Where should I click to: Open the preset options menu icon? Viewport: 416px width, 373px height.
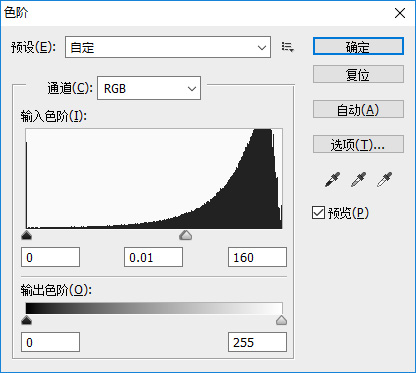click(x=287, y=47)
